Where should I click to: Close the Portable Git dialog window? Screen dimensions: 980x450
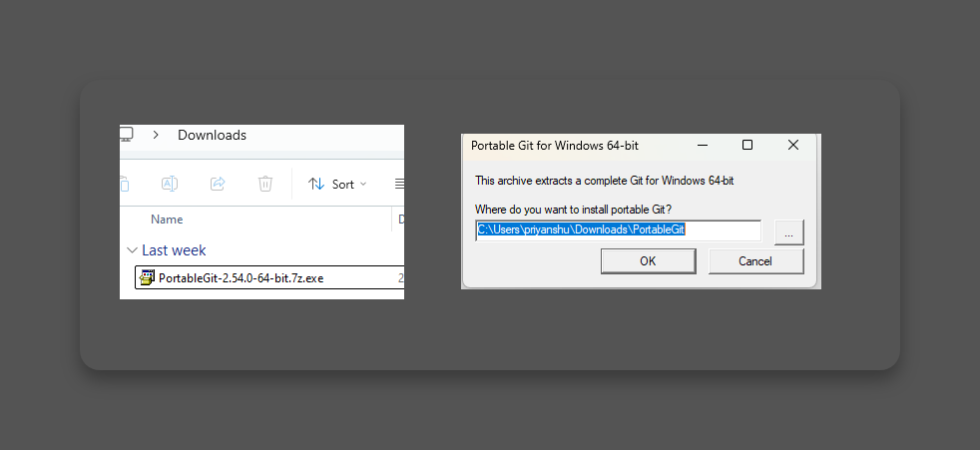click(793, 145)
